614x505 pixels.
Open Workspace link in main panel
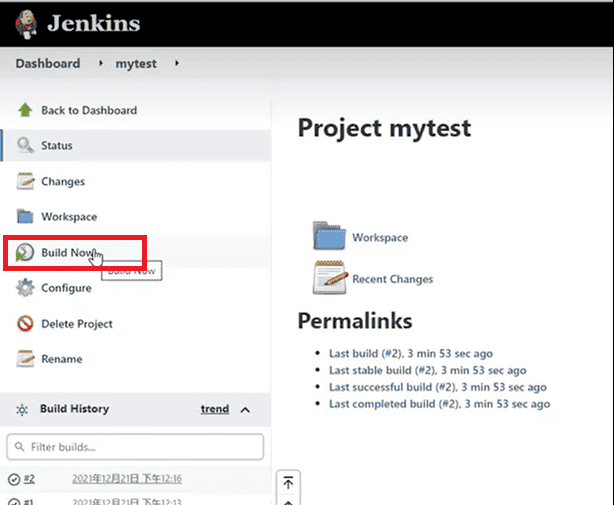[380, 238]
